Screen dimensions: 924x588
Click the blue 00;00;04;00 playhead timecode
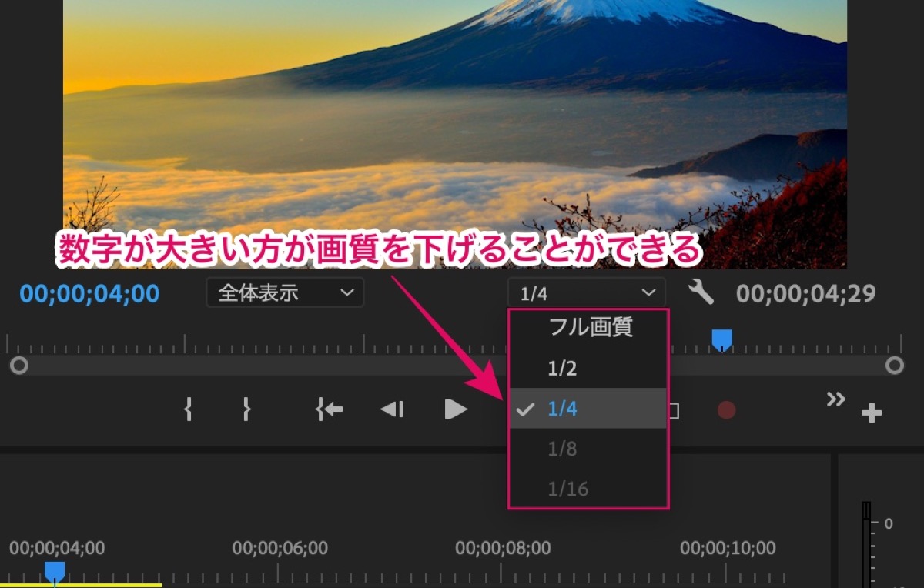coord(89,293)
